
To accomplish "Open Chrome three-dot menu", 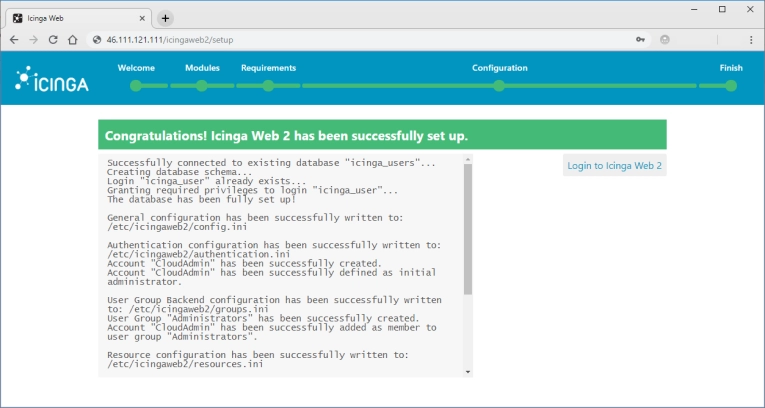I will (x=751, y=40).
